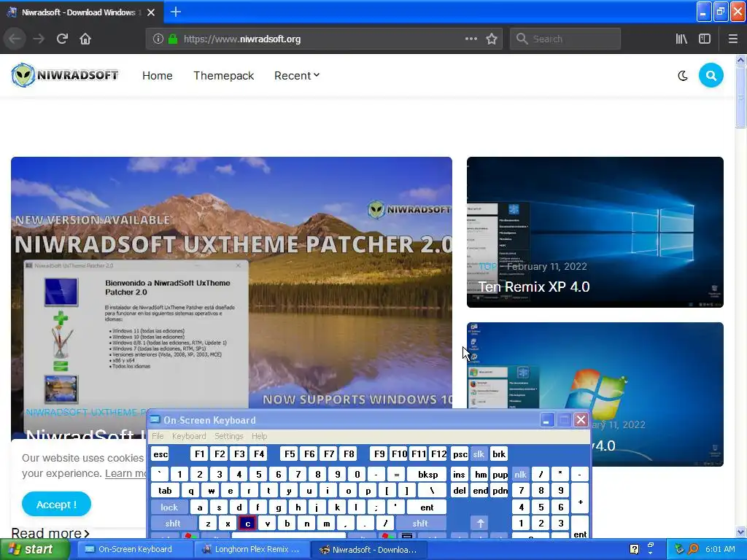The height and width of the screenshot is (560, 747).
Task: Open the Themepack navigation link
Action: click(x=223, y=76)
